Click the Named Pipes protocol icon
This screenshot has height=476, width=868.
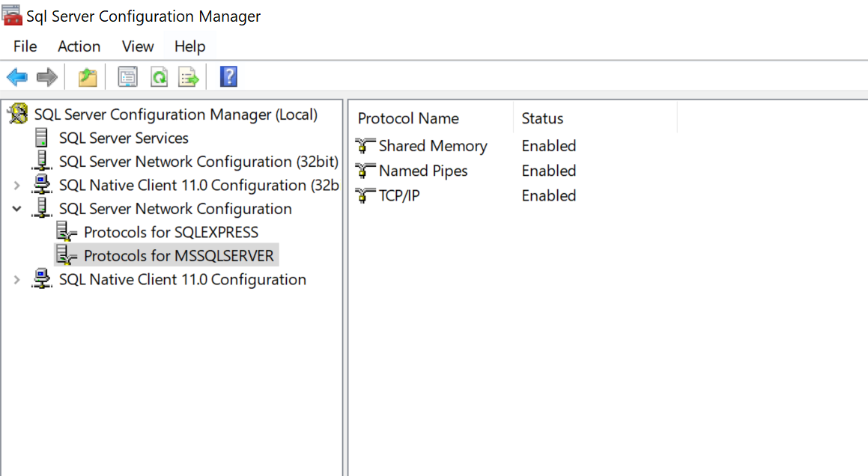coord(365,171)
